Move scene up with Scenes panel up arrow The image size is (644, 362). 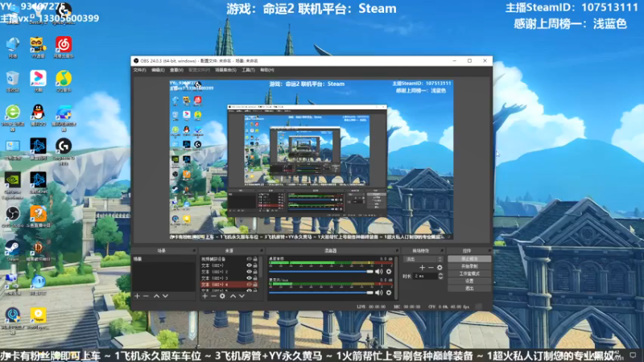tap(156, 296)
